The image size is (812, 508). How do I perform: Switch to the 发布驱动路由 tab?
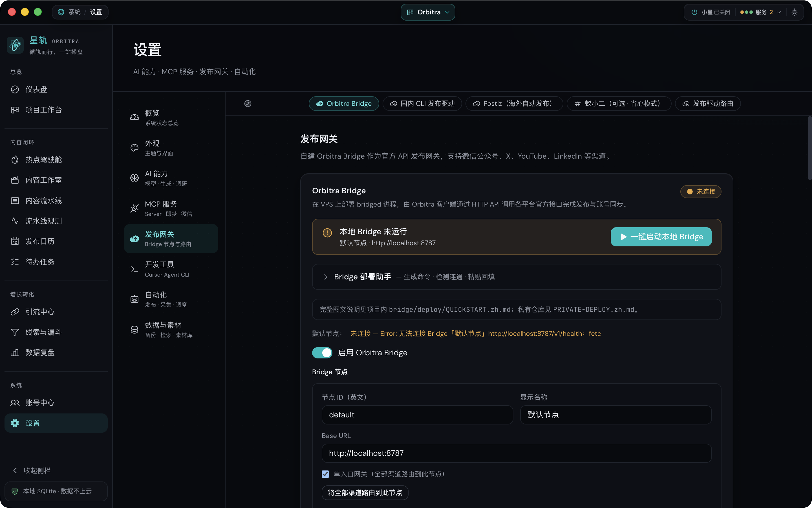(x=708, y=104)
